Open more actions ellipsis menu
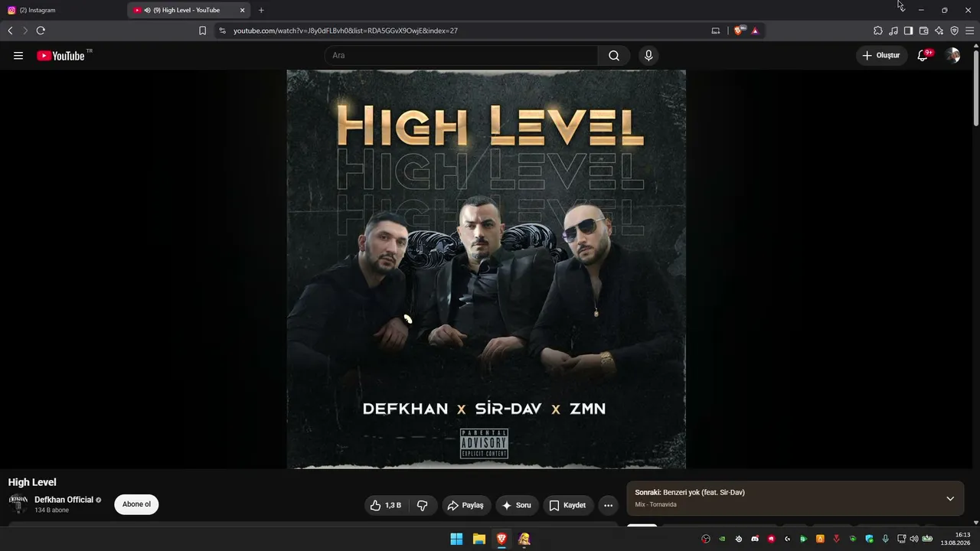The width and height of the screenshot is (980, 551). (x=608, y=505)
